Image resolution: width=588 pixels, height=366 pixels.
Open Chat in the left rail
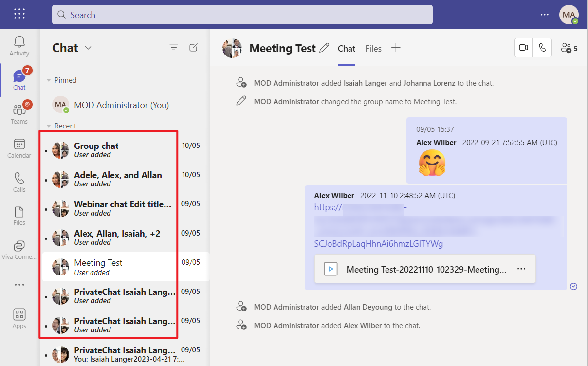pos(19,80)
